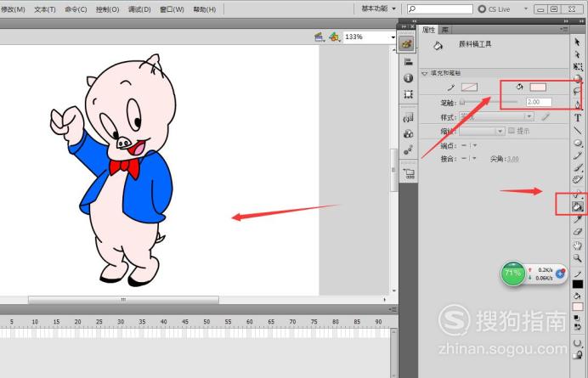Select the Paint Bucket tool in toolbox
Viewport: 588px width, 378px height.
point(578,206)
